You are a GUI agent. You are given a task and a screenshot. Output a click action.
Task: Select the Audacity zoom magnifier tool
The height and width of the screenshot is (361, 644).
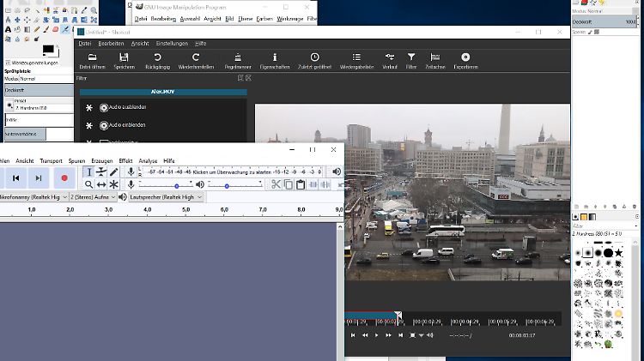[x=88, y=184]
